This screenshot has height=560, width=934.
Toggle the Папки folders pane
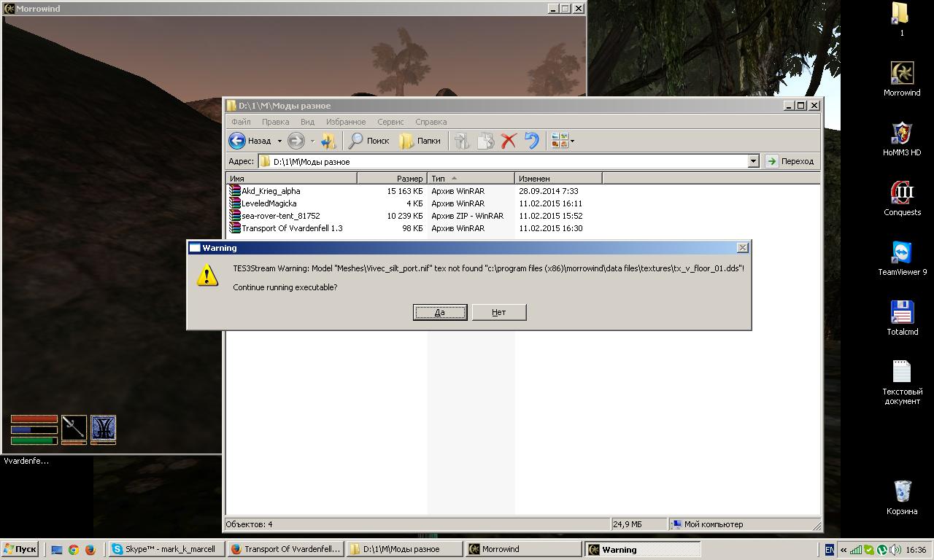click(420, 141)
